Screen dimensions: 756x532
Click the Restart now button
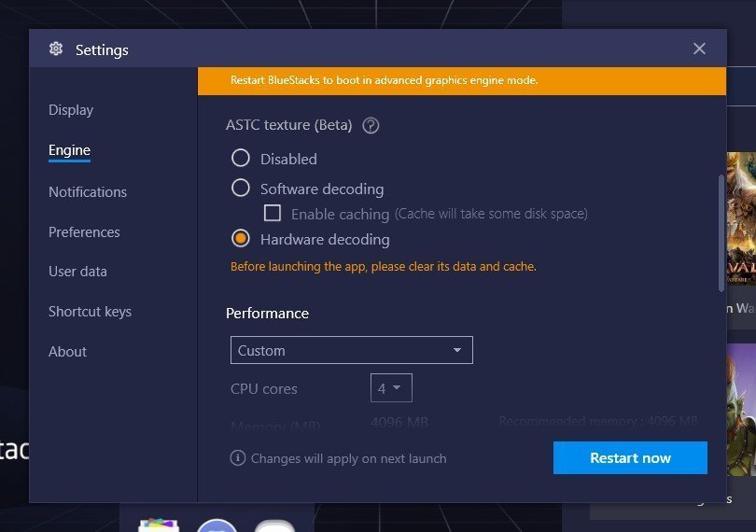click(x=630, y=457)
